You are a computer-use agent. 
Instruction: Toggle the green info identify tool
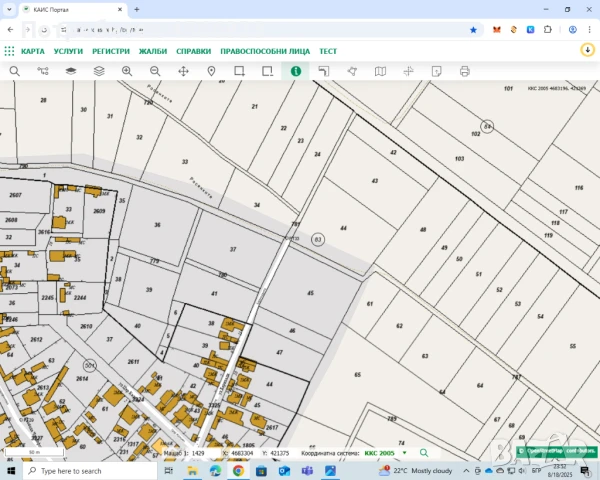pyautogui.click(x=296, y=71)
